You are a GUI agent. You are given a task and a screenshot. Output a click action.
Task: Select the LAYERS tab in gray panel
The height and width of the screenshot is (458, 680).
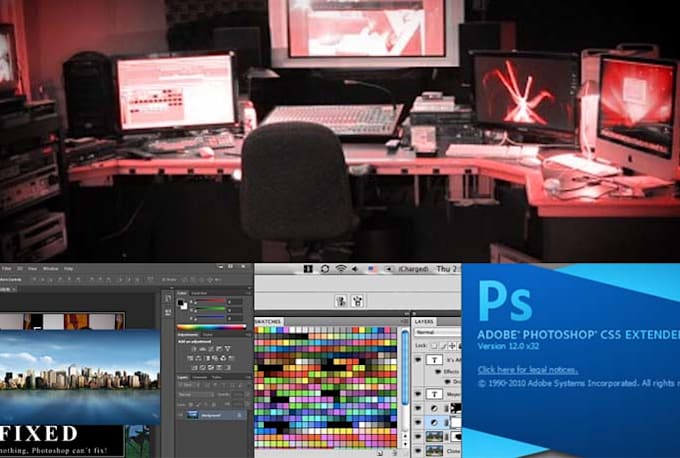coord(424,321)
